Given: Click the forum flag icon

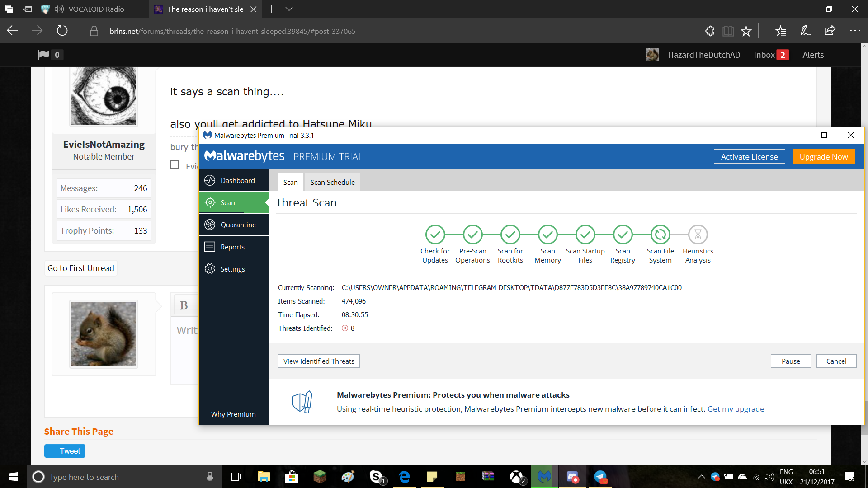Looking at the screenshot, I should [x=43, y=55].
